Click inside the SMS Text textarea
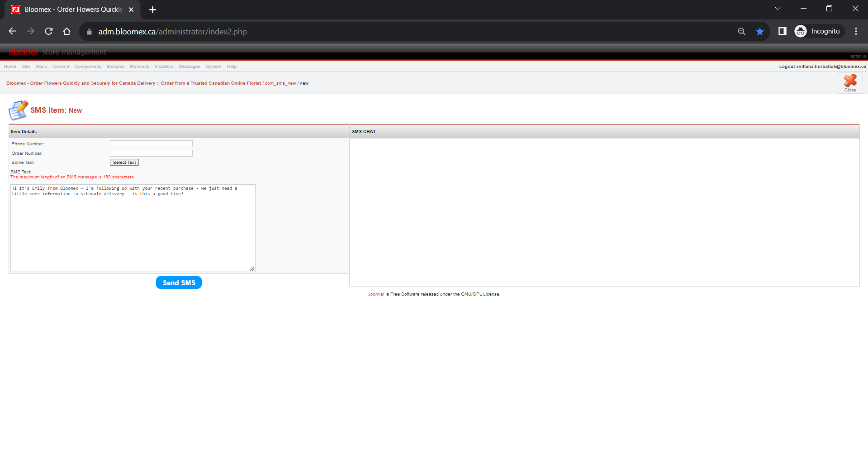868x464 pixels. pos(133,228)
